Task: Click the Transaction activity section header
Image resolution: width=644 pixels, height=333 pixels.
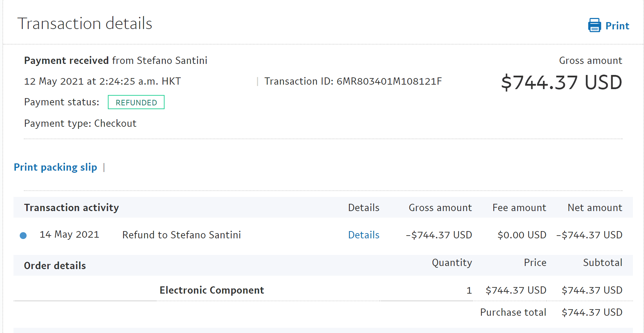Action: pos(71,208)
